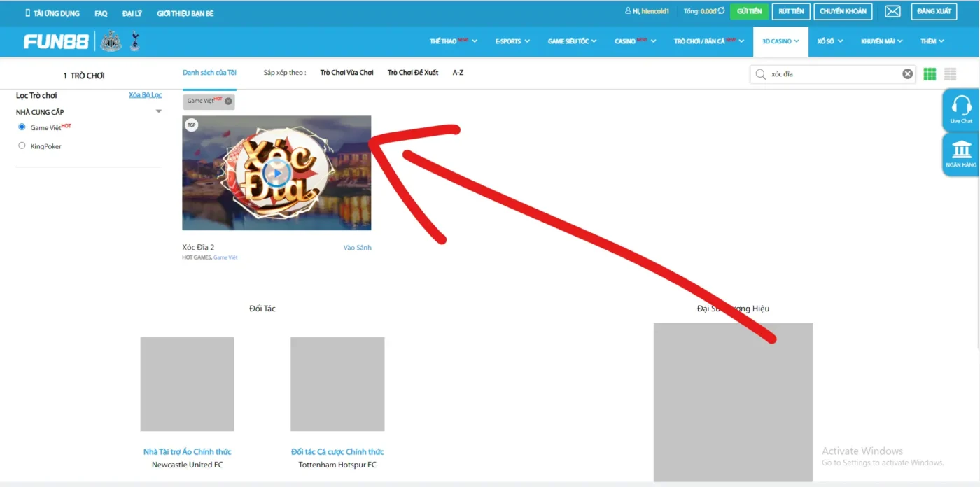Open Thêm dropdown menu
980x487 pixels.
[x=932, y=41]
